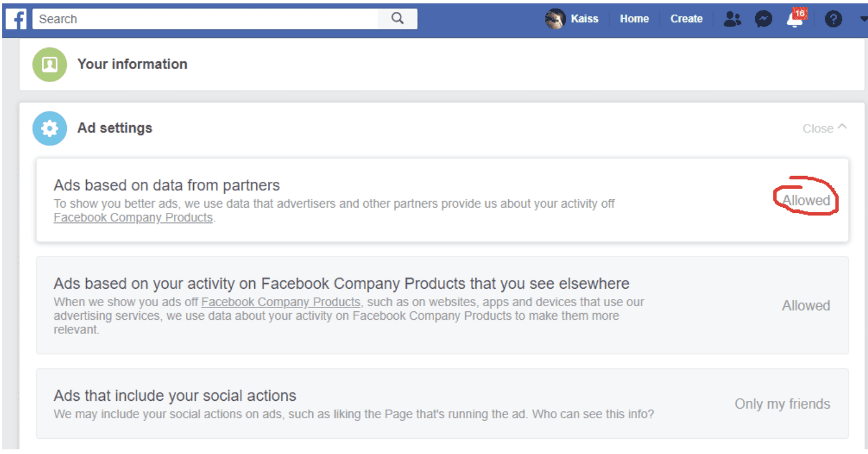Go to the Home page
The height and width of the screenshot is (454, 868).
pos(634,19)
